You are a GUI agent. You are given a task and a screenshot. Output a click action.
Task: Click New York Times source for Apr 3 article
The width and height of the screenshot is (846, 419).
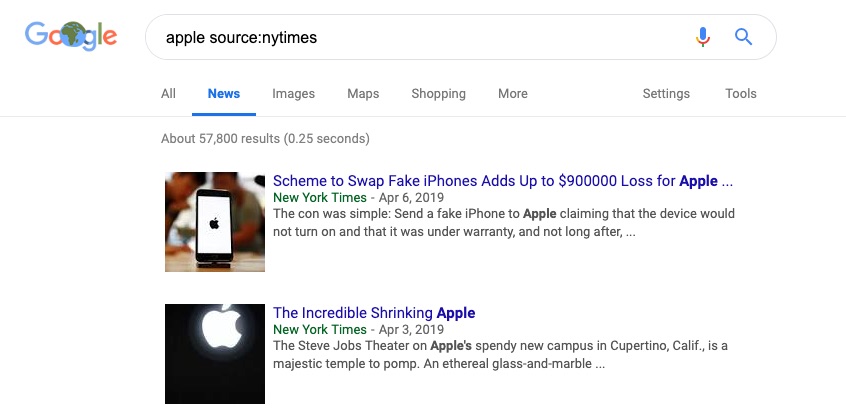[319, 329]
